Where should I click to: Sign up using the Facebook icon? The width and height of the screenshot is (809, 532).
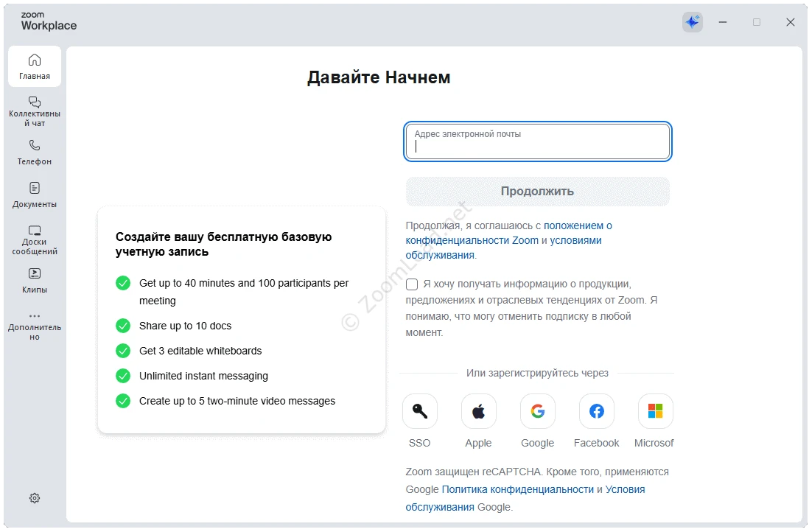(x=597, y=411)
